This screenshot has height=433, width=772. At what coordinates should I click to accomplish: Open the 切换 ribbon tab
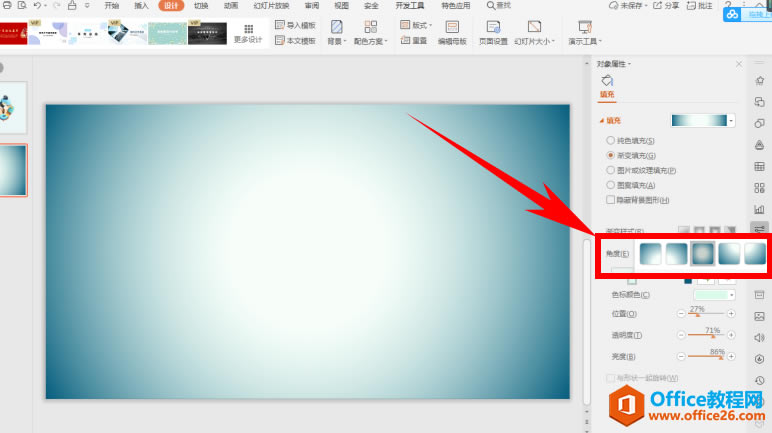pyautogui.click(x=201, y=5)
